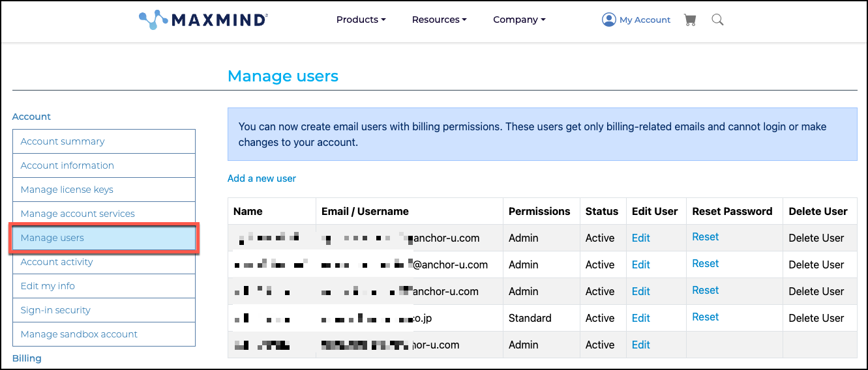Screen dimensions: 868x370
Task: Click the search magnifier icon
Action: pyautogui.click(x=717, y=20)
